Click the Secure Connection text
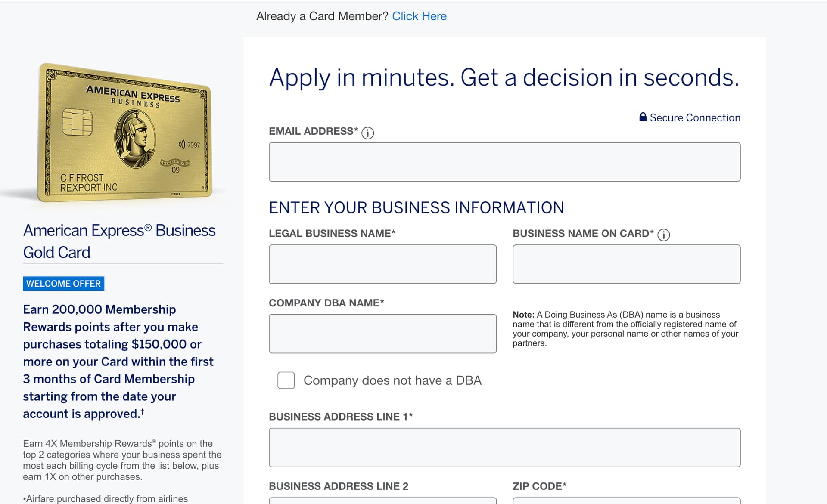The height and width of the screenshot is (504, 827). click(695, 117)
